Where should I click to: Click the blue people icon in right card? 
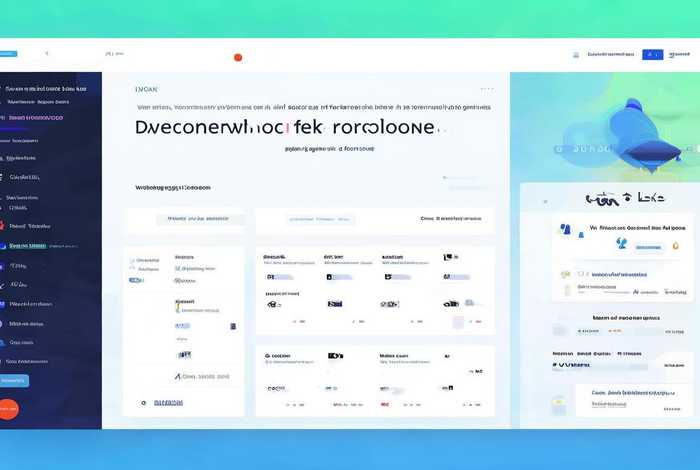tap(566, 229)
